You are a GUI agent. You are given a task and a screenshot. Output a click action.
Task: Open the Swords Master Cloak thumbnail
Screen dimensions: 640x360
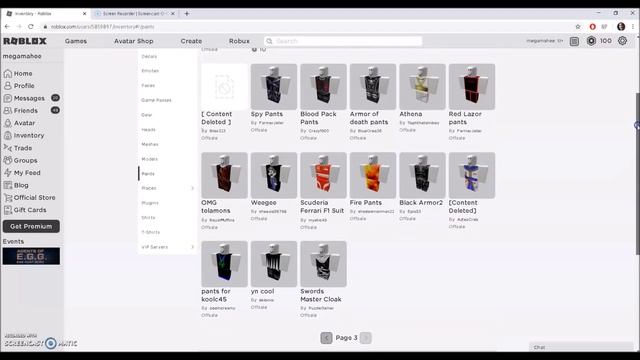pos(323,264)
